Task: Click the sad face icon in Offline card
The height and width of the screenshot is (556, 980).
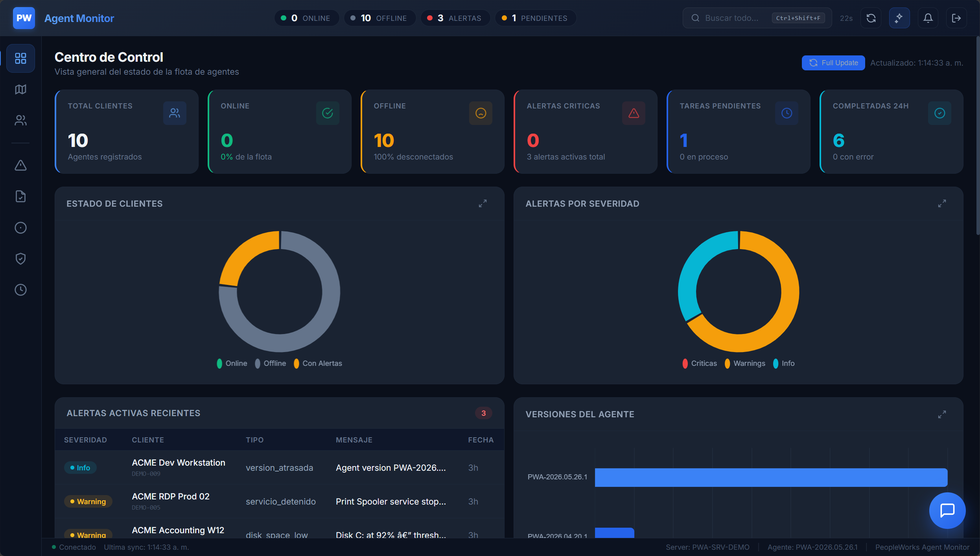Action: 481,113
